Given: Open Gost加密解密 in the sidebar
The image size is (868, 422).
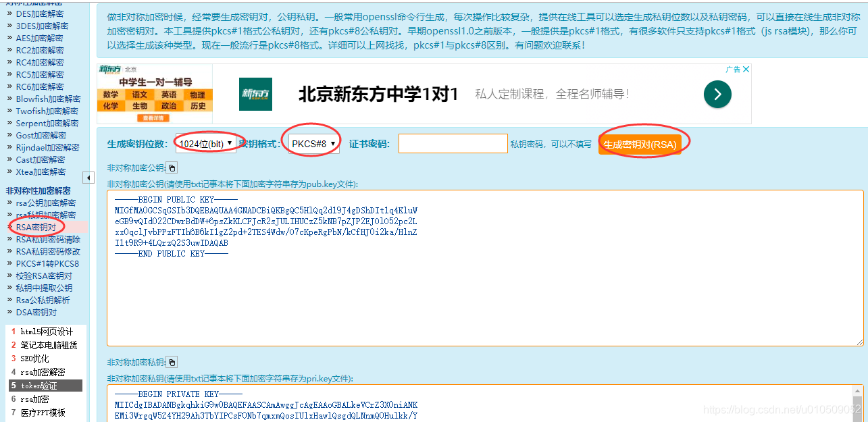Looking at the screenshot, I should (x=42, y=135).
